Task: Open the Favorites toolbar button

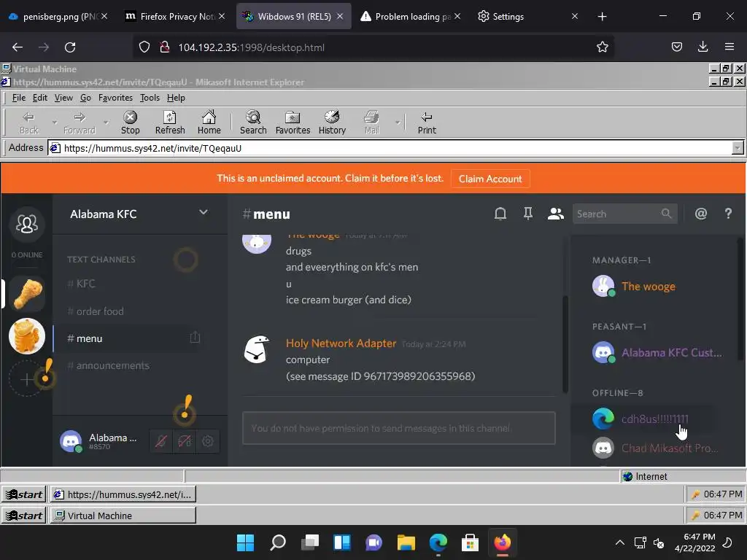Action: click(293, 122)
